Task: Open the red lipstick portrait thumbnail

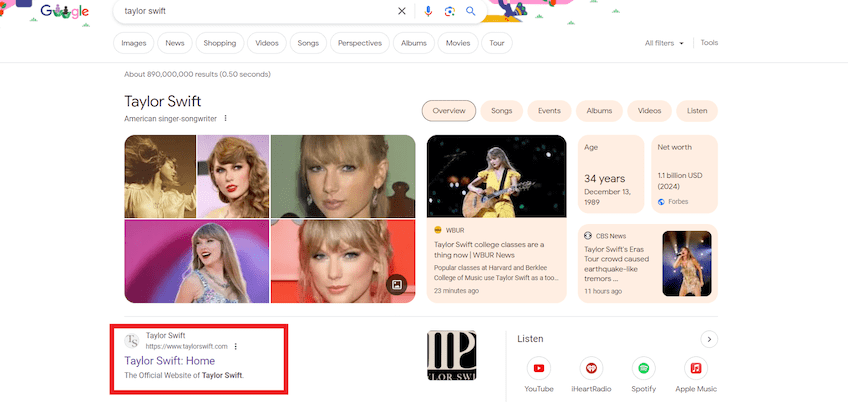Action: [x=233, y=176]
